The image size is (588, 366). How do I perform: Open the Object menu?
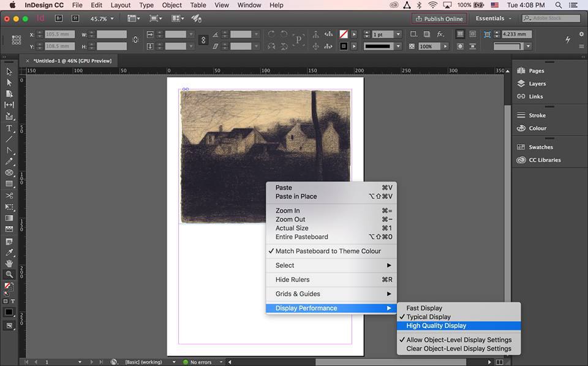[171, 6]
